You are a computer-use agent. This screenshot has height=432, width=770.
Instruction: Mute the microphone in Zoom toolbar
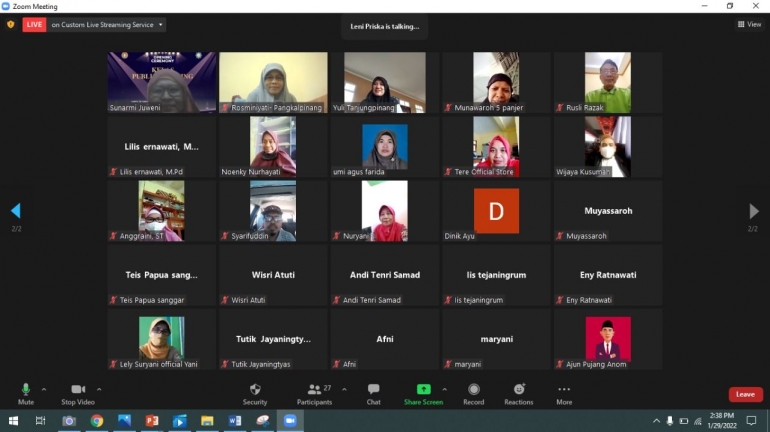tap(26, 391)
